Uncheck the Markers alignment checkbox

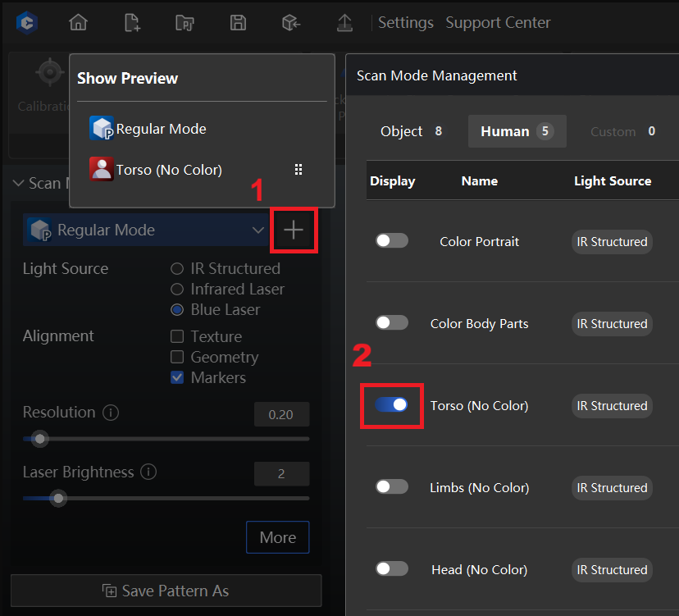(x=177, y=377)
